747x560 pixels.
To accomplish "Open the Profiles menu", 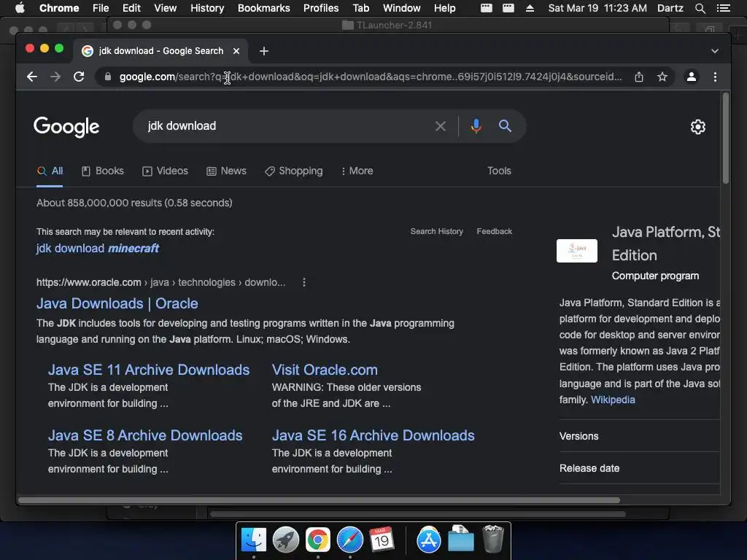I will pos(321,8).
